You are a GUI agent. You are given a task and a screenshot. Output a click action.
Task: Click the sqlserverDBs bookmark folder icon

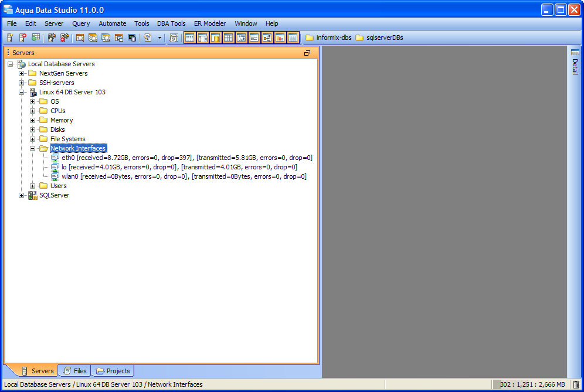[x=359, y=38]
